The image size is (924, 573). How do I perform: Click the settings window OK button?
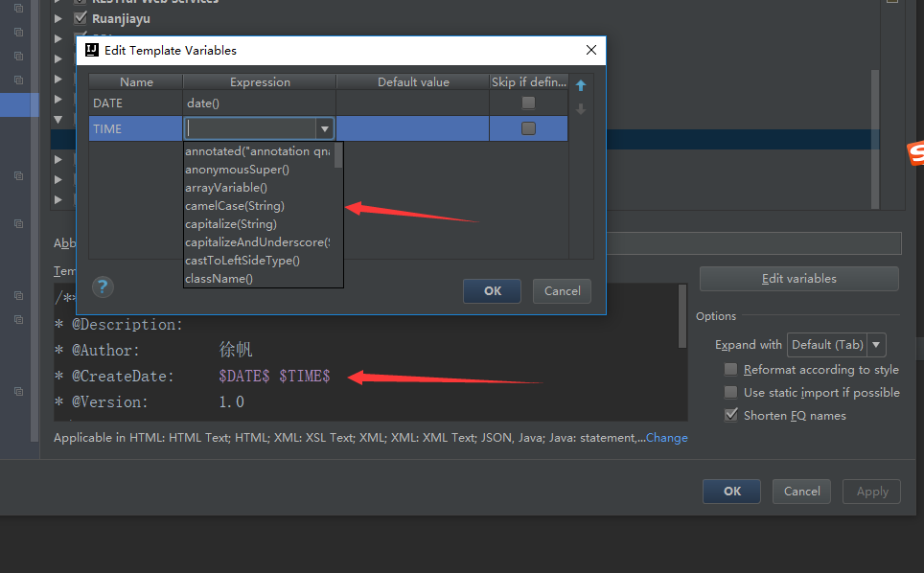732,492
